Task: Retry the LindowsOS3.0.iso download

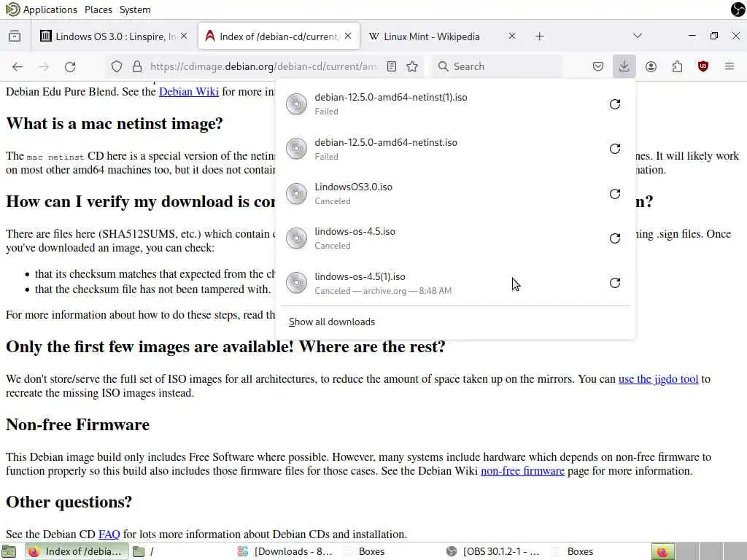Action: [614, 194]
